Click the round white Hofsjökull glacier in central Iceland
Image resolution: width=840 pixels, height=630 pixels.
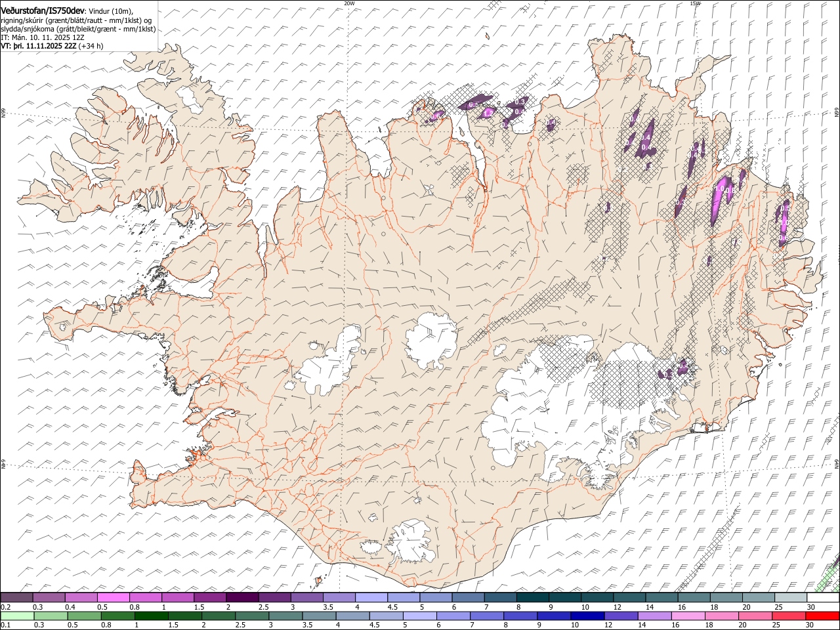[x=431, y=341]
